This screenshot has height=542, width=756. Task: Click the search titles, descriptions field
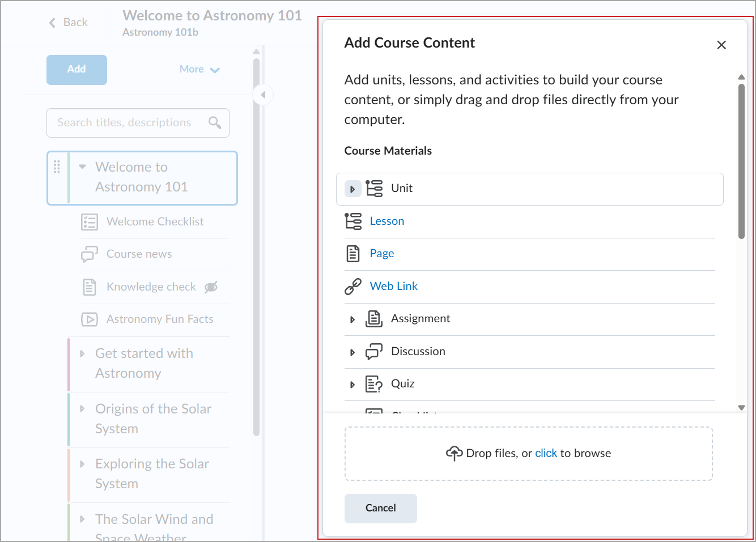coord(138,123)
